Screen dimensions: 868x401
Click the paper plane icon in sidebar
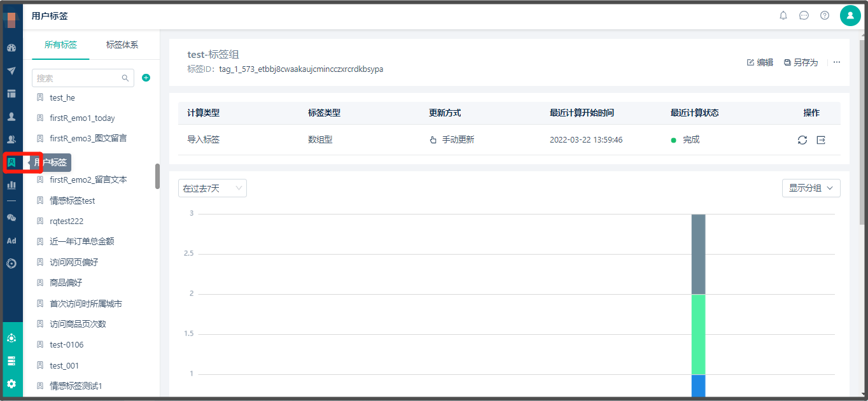tap(11, 71)
